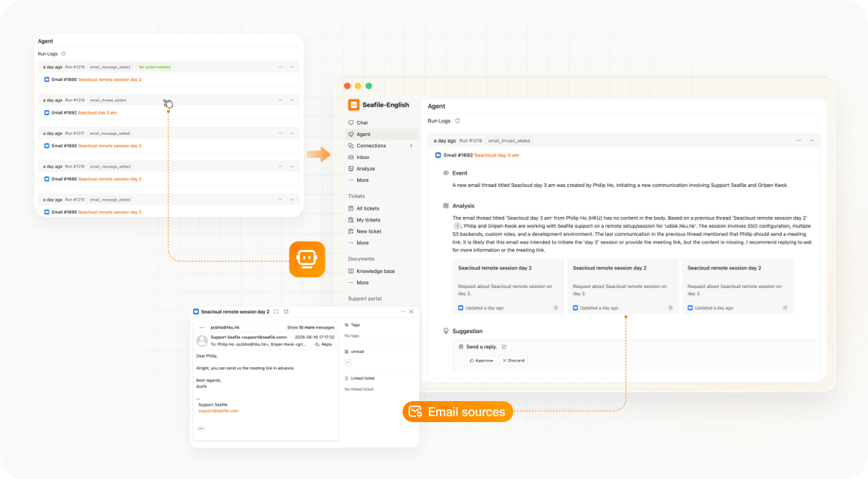Click the All tickets icon

point(351,208)
